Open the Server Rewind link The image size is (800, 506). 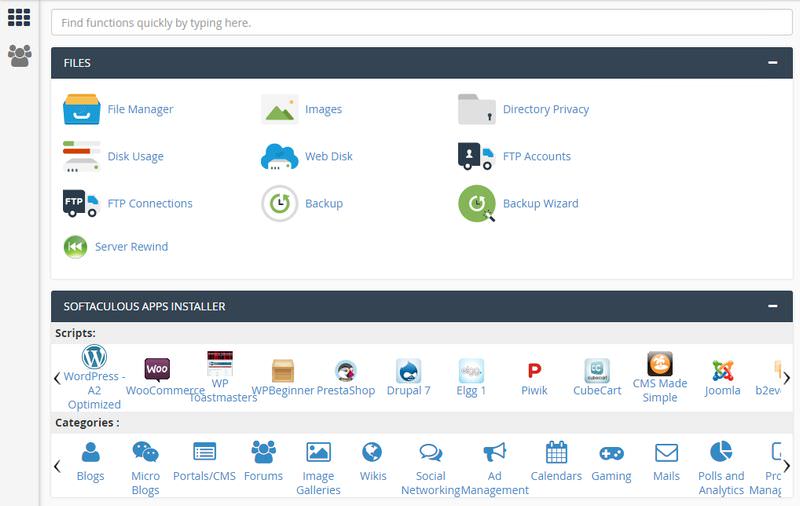(x=132, y=246)
